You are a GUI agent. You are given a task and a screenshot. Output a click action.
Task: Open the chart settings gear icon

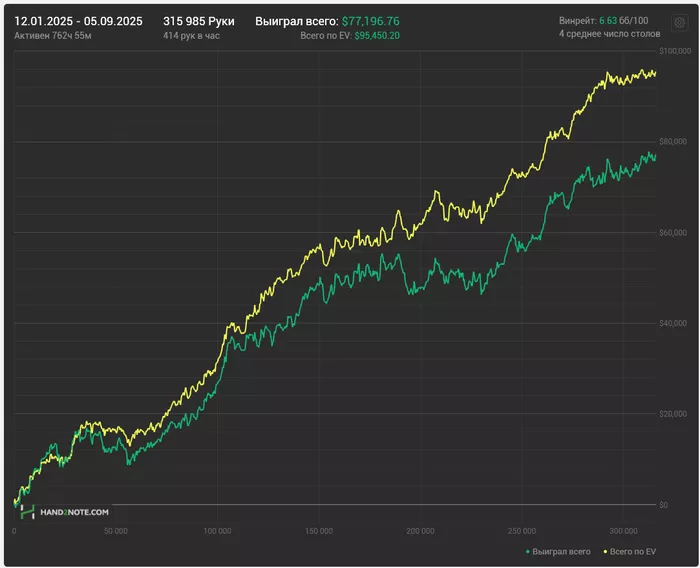tap(677, 23)
